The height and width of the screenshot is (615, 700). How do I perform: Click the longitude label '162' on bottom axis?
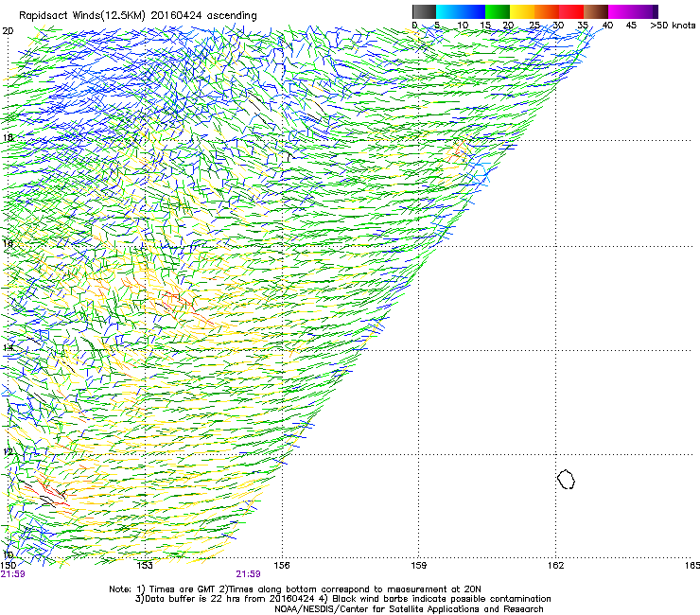[555, 566]
